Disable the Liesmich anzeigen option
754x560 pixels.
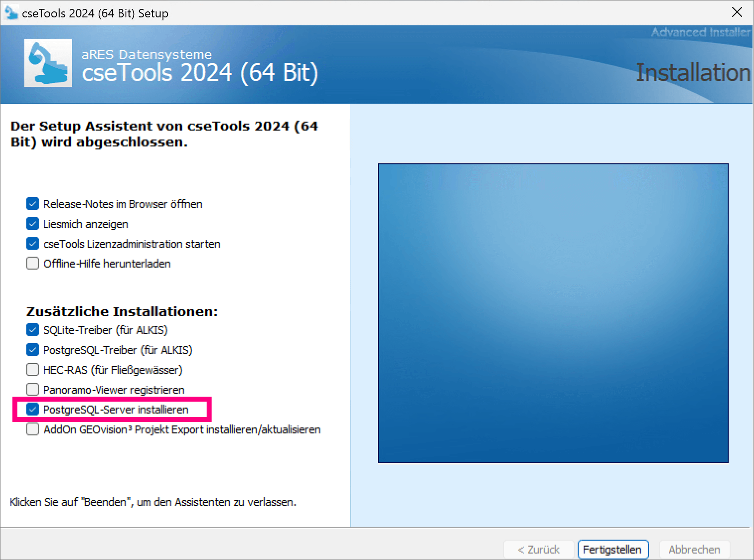33,224
